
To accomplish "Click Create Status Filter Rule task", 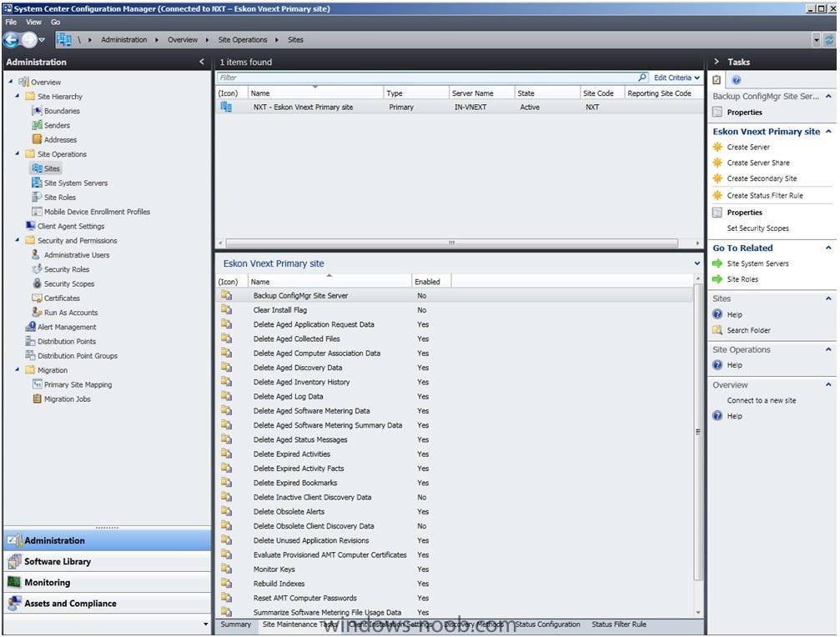I will click(x=765, y=196).
